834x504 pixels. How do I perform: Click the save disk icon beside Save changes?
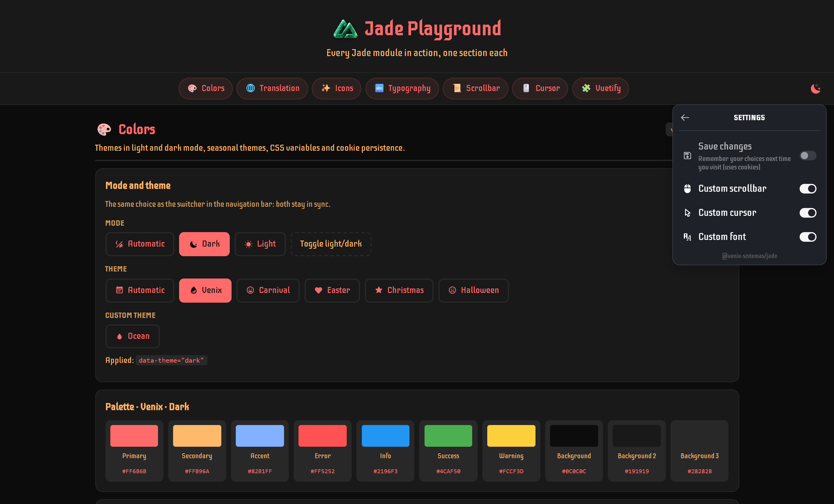point(687,156)
